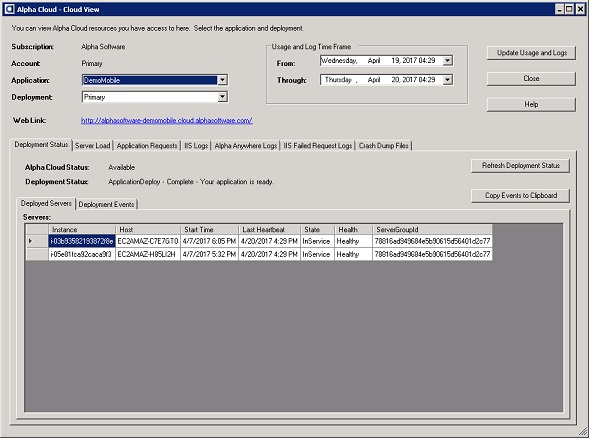589x438 pixels.
Task: Click start time 4/7/2017 5:32 PM
Action: (210, 254)
